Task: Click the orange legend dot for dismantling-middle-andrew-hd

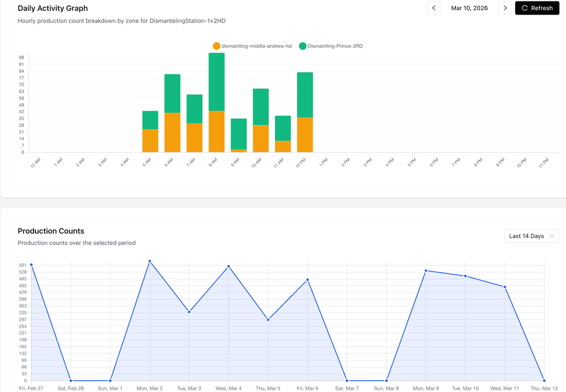Action: click(216, 46)
